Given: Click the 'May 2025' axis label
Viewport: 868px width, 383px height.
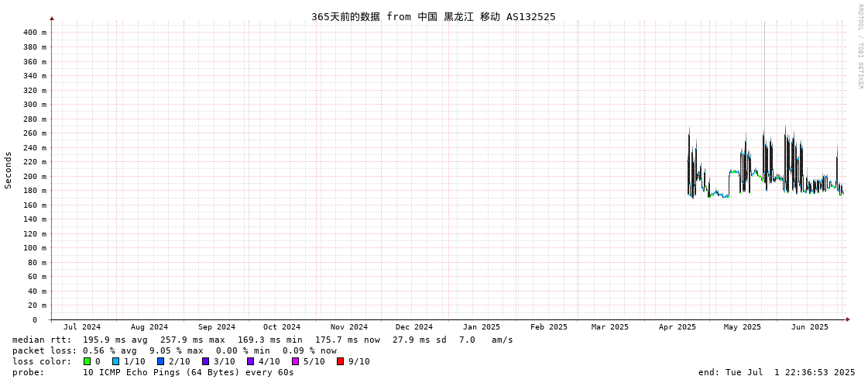Looking at the screenshot, I should (x=743, y=327).
